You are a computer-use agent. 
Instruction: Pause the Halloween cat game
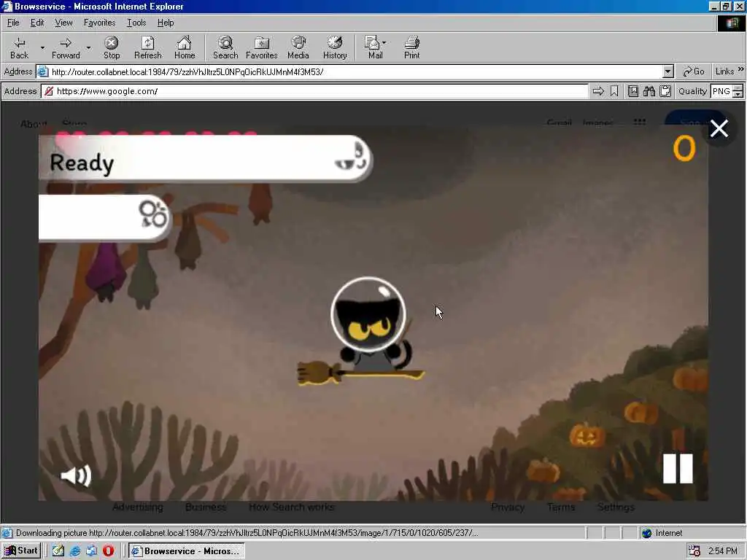tap(678, 469)
